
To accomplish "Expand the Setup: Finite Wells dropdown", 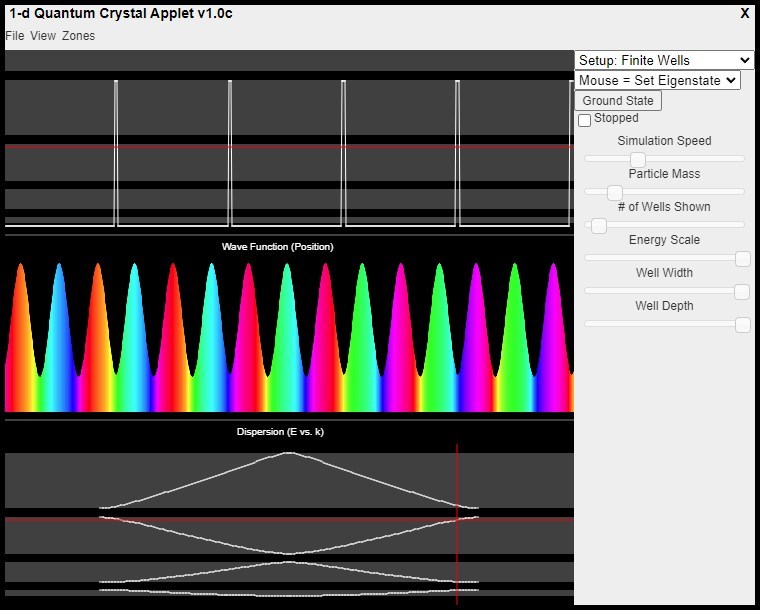I will click(664, 61).
